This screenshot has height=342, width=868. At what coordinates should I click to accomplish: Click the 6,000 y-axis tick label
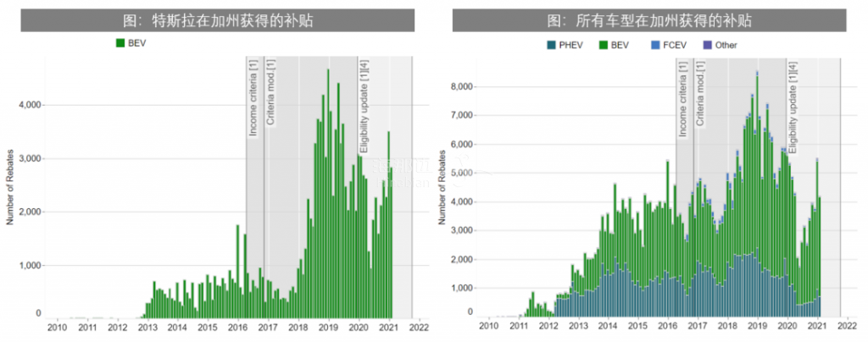click(464, 144)
